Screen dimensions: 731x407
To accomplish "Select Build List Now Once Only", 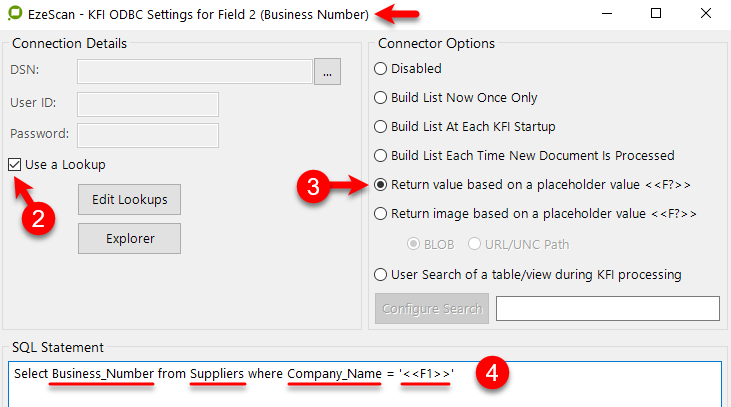I will click(381, 98).
